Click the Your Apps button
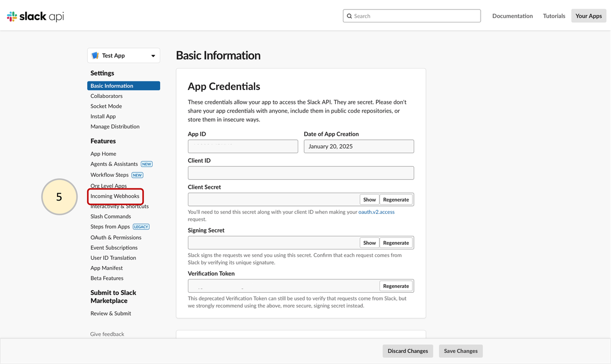611x364 pixels. pos(588,16)
